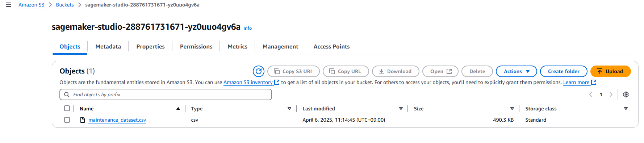Click the Copy S3 URI button
The height and width of the screenshot is (143, 644).
(293, 71)
